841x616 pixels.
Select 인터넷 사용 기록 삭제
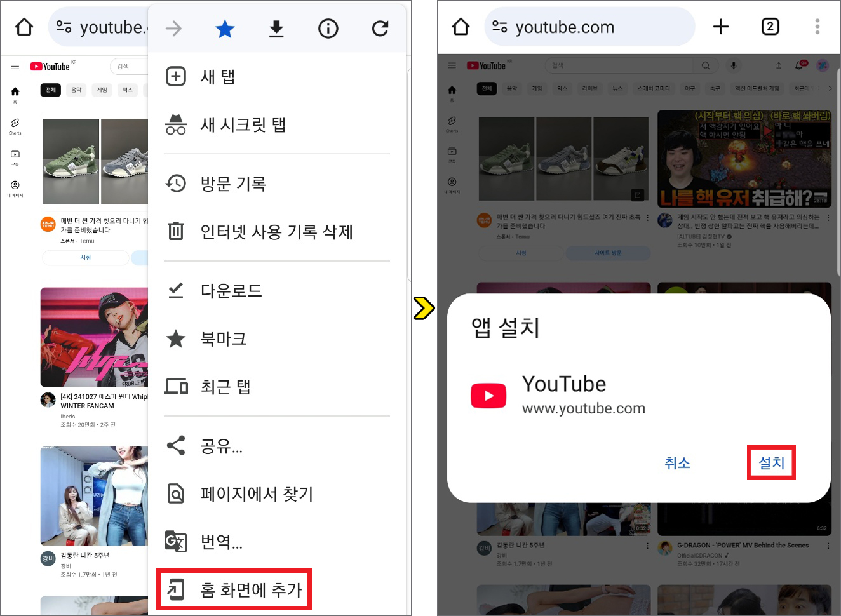point(277,232)
